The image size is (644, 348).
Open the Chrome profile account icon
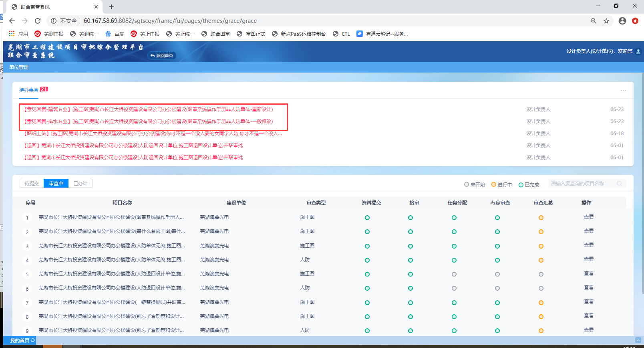(x=622, y=21)
